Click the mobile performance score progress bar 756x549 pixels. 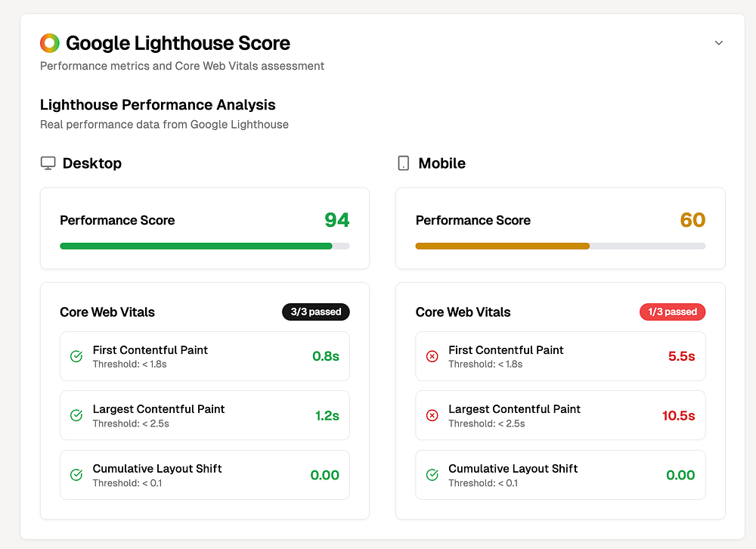pos(560,246)
